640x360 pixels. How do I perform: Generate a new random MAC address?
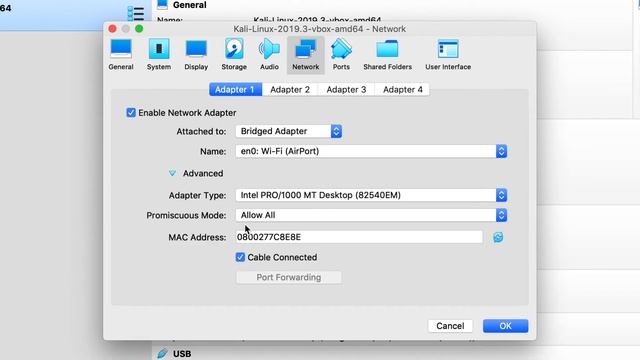click(498, 237)
